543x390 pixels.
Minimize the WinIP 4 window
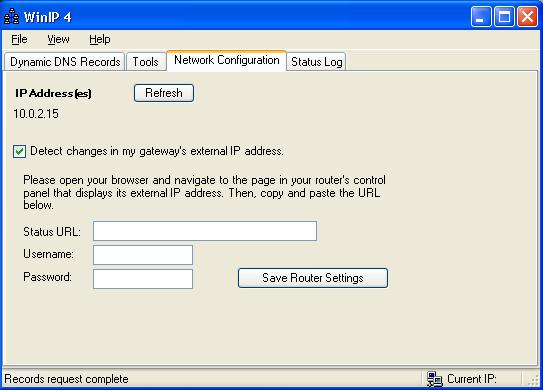click(481, 16)
